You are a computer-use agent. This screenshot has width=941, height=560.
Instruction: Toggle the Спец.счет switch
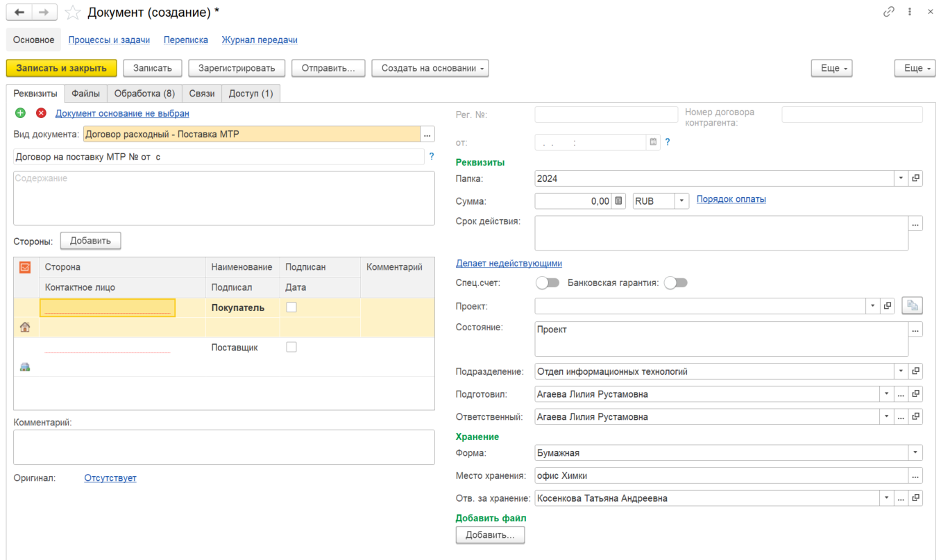[x=548, y=283]
